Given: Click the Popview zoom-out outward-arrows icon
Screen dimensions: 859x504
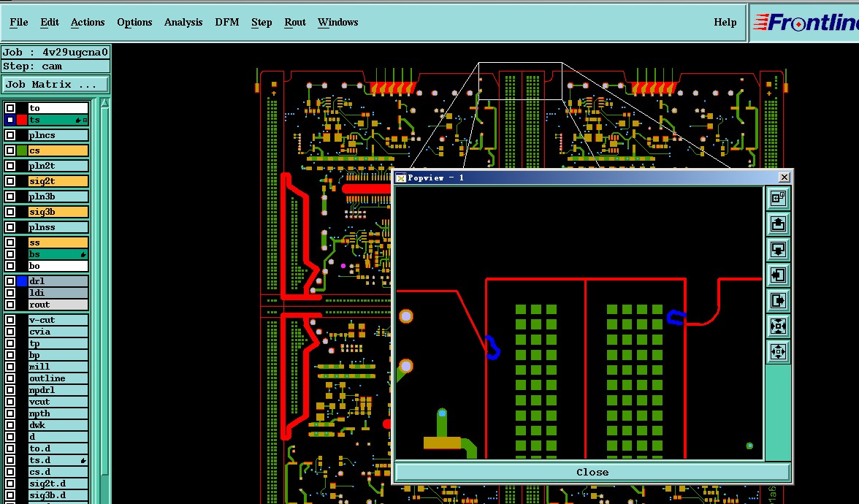Looking at the screenshot, I should pyautogui.click(x=778, y=351).
